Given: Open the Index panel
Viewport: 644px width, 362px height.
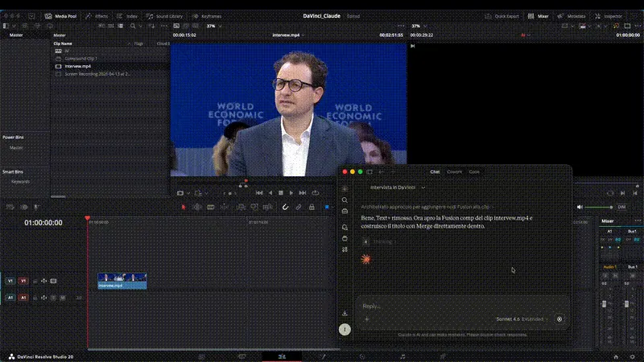Looking at the screenshot, I should click(127, 16).
